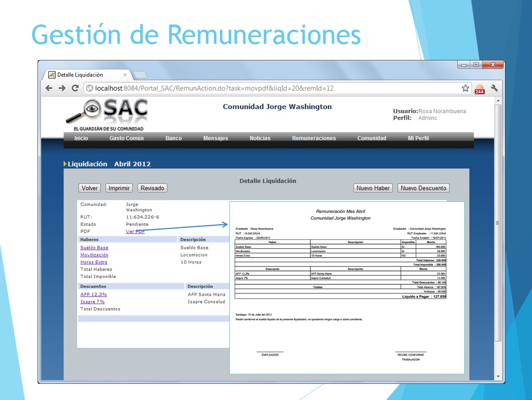Open a new browser tab
Screen dimensions: 532x400
point(141,75)
